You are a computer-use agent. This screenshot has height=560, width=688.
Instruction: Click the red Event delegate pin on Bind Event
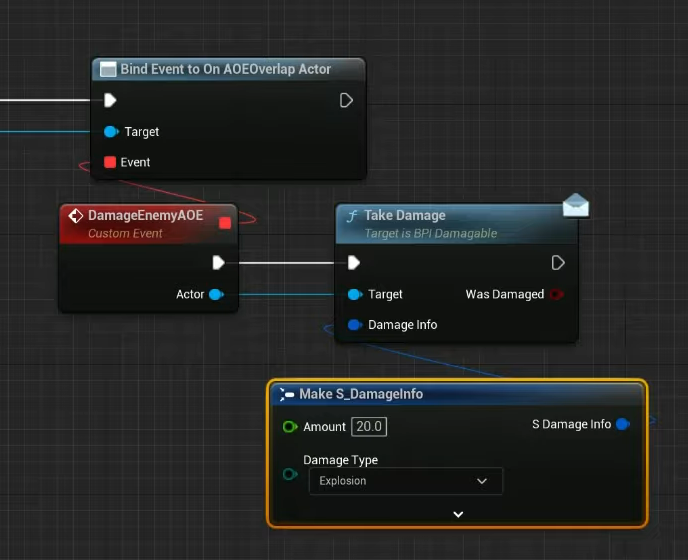(110, 162)
